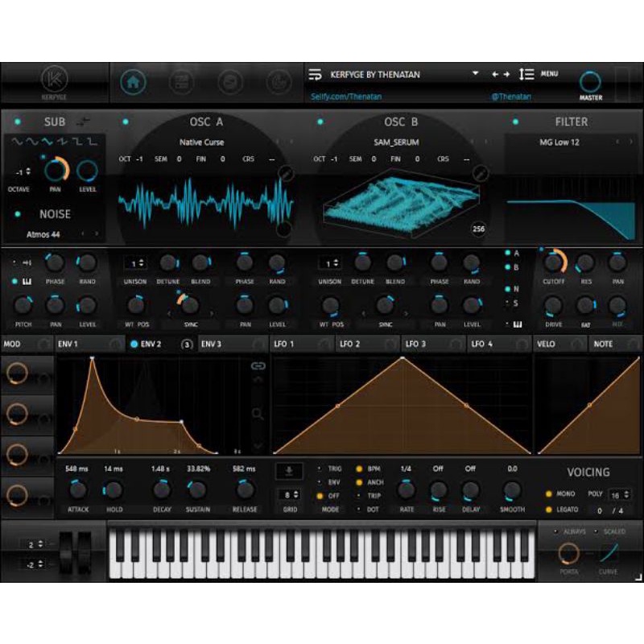Toggle OSC A power
This screenshot has height=644, width=644.
coord(126,122)
